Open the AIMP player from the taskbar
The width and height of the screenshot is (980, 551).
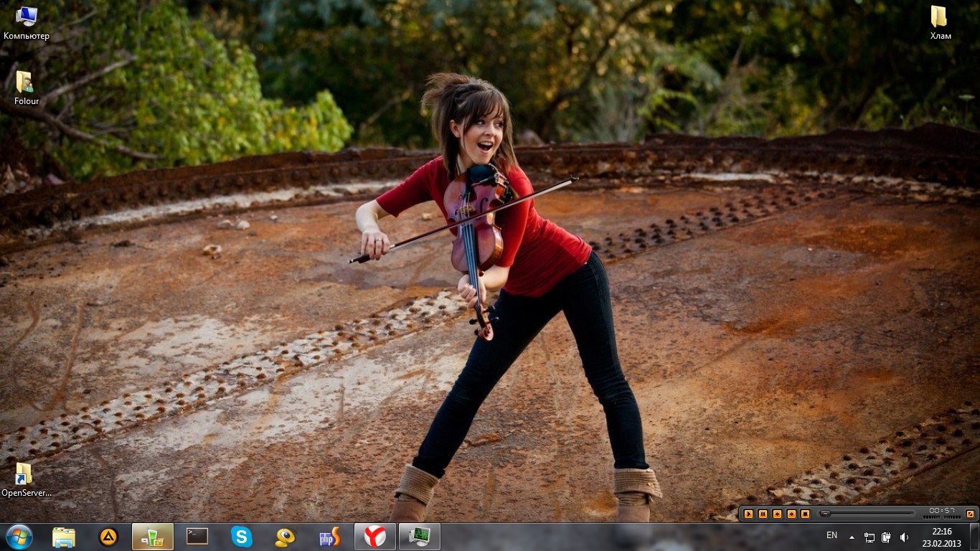click(108, 537)
